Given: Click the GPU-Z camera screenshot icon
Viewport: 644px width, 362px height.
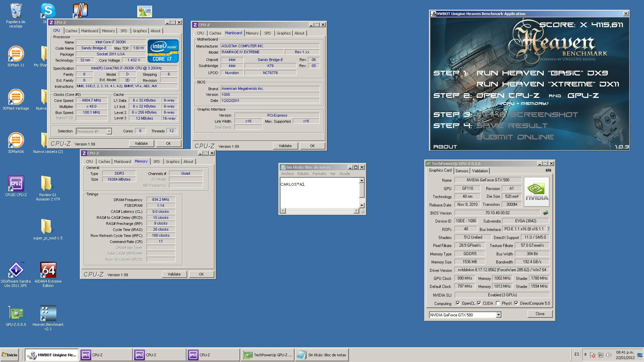Looking at the screenshot, I should (x=548, y=170).
